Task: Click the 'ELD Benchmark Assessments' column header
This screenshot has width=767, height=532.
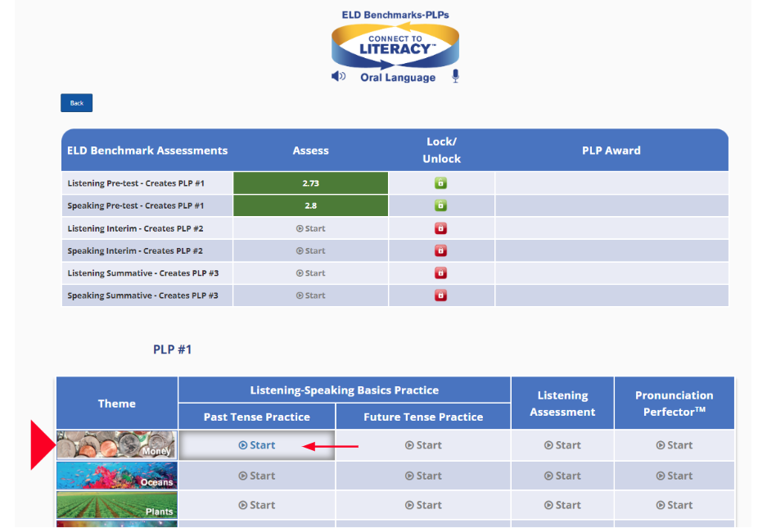Action: [147, 151]
